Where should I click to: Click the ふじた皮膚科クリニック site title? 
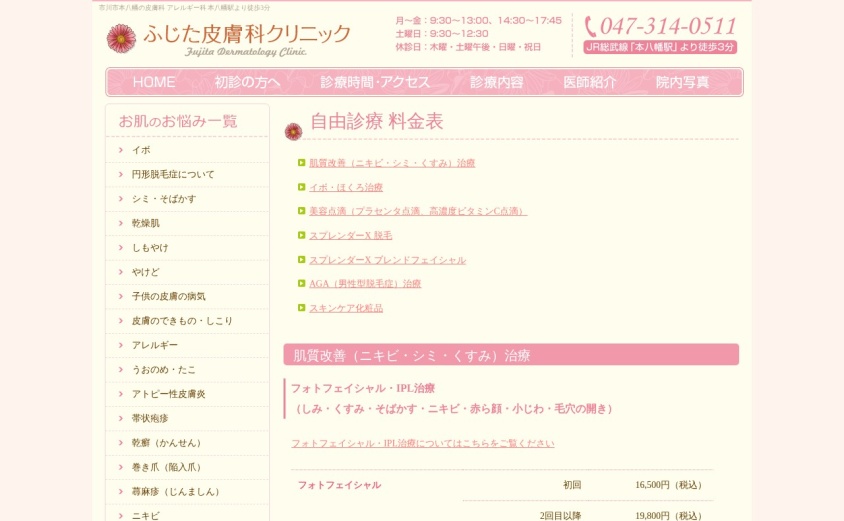coord(247,34)
